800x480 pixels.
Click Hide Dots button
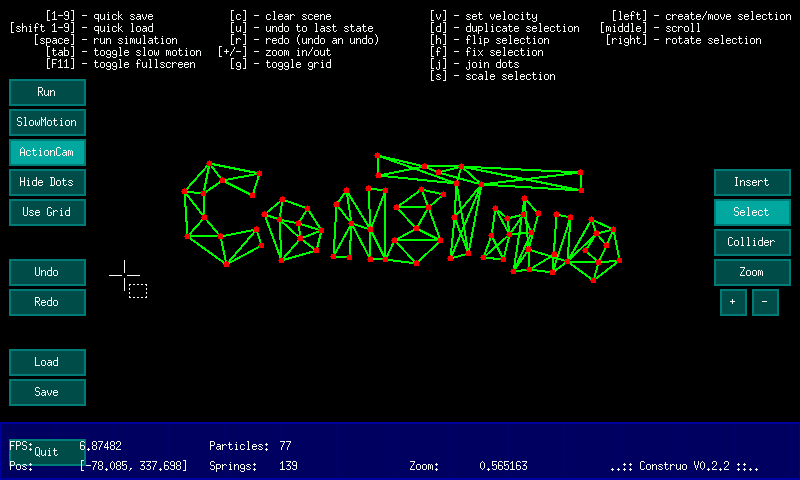[x=47, y=182]
